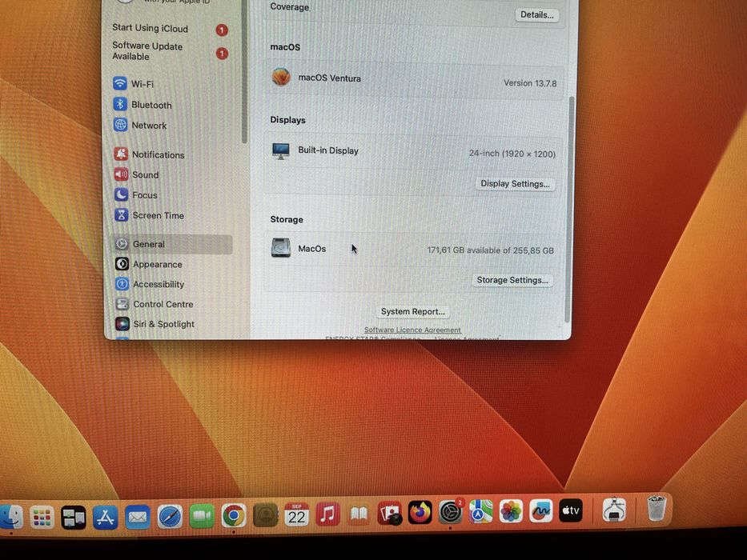Screen dimensions: 747x560
Task: Open Mail from the Dock
Action: click(138, 517)
